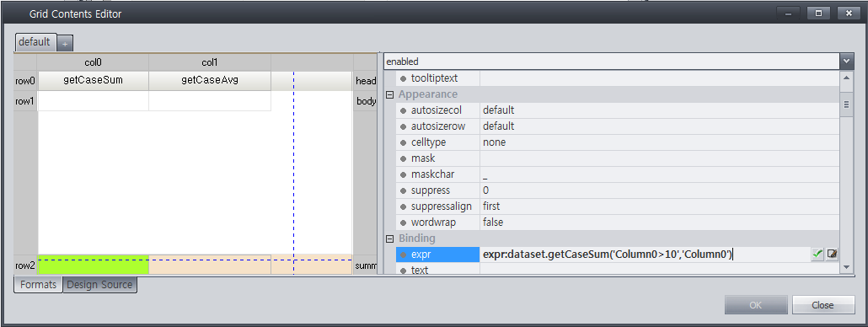
Task: Click the expr expression input field
Action: tap(645, 255)
